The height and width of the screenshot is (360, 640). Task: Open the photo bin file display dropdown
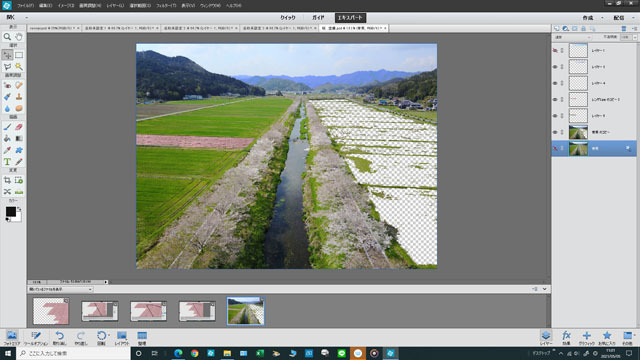coord(60,289)
